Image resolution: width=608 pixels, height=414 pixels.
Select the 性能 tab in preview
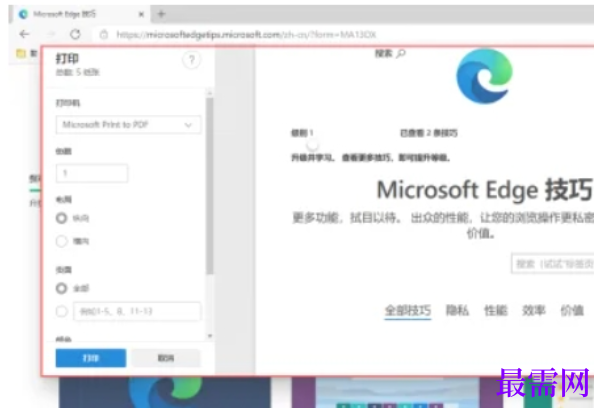(x=496, y=310)
